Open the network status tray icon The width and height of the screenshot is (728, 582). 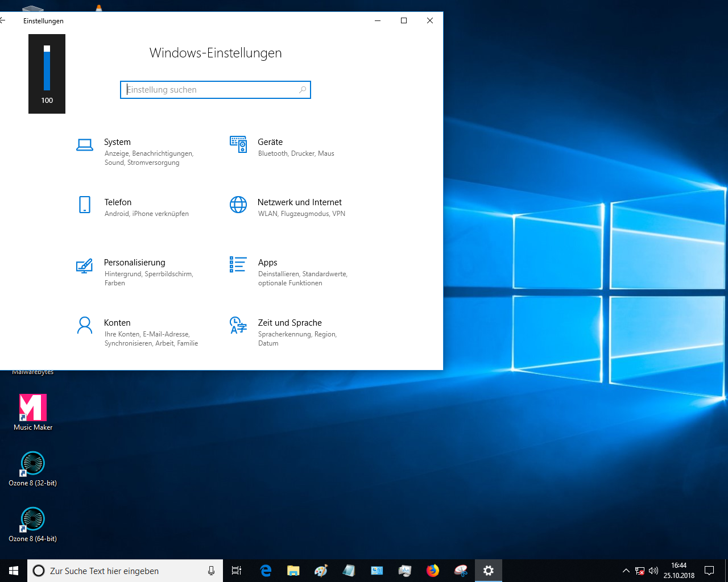pyautogui.click(x=640, y=571)
